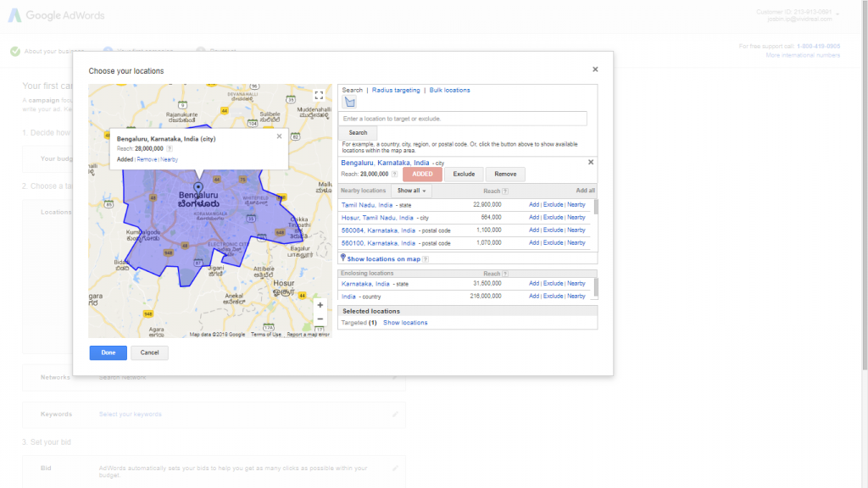Click Nearby link in map popup
868x488 pixels.
coord(170,159)
